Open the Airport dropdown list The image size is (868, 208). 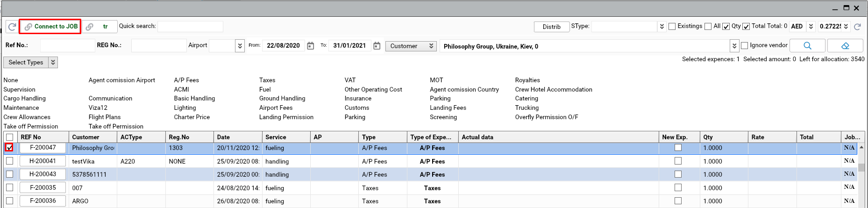[240, 46]
